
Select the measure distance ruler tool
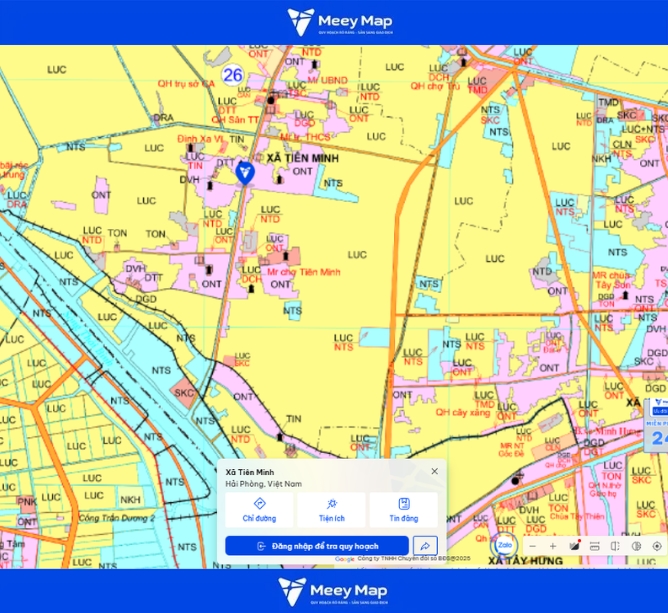(x=595, y=546)
